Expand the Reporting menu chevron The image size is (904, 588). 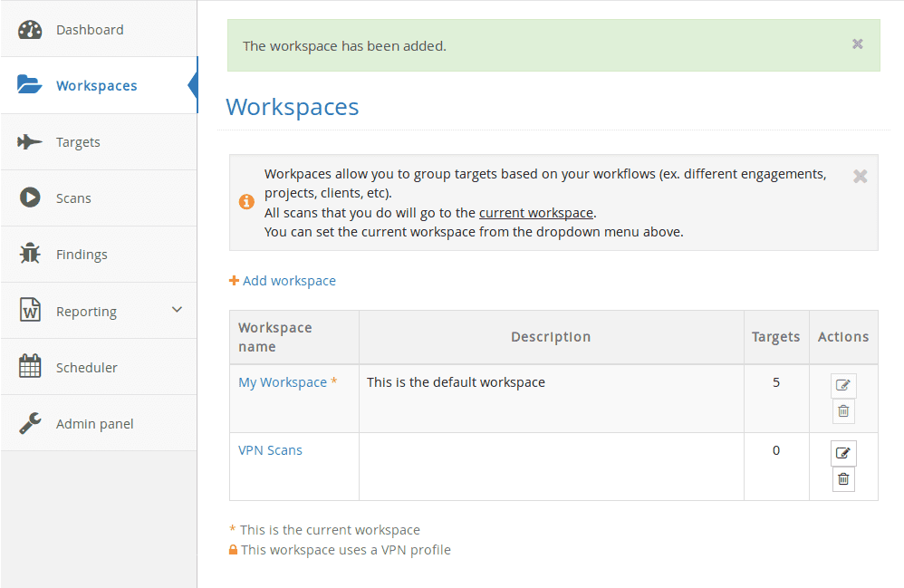pos(178,309)
